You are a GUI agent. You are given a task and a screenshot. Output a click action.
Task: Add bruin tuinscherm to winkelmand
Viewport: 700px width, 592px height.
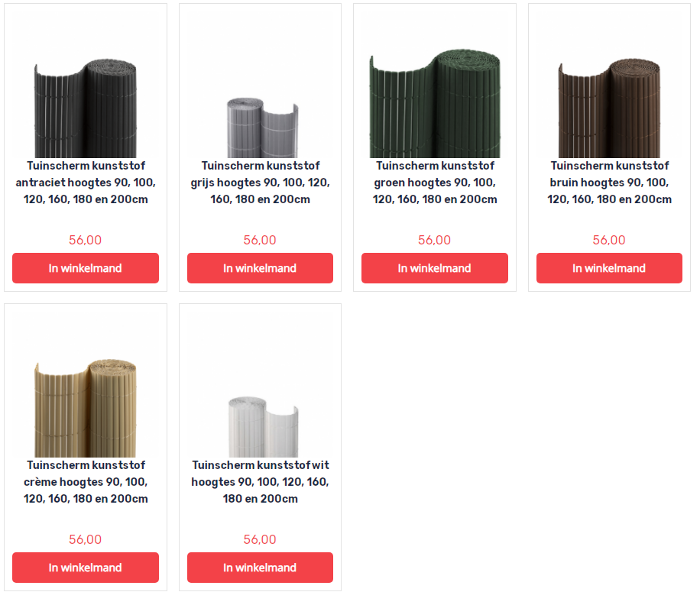[x=609, y=268]
